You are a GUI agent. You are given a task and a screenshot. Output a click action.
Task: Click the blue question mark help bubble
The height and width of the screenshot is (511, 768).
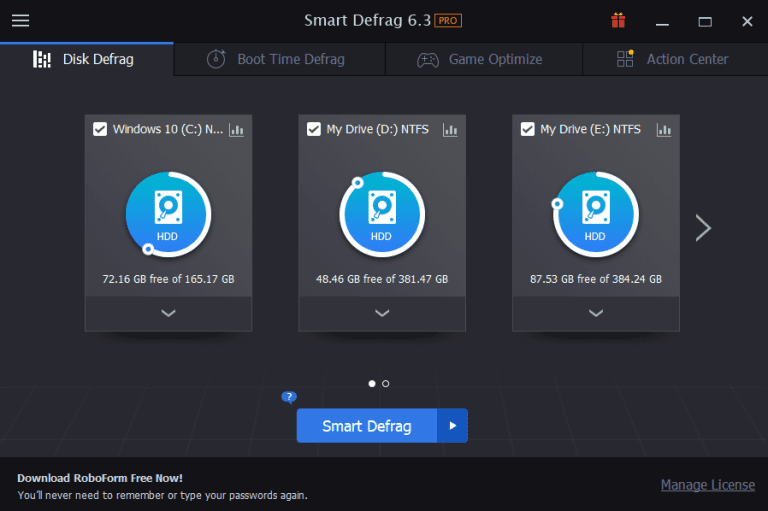point(289,397)
